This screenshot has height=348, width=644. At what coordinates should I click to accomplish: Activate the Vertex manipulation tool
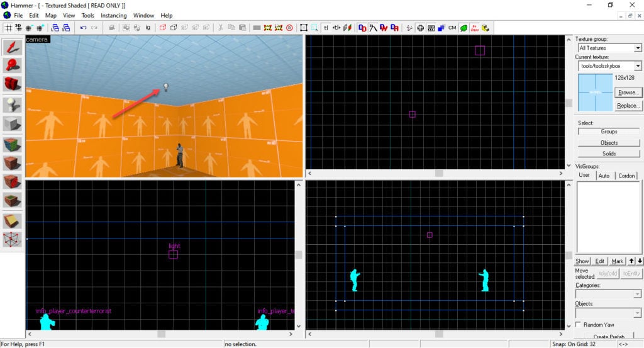pos(13,240)
